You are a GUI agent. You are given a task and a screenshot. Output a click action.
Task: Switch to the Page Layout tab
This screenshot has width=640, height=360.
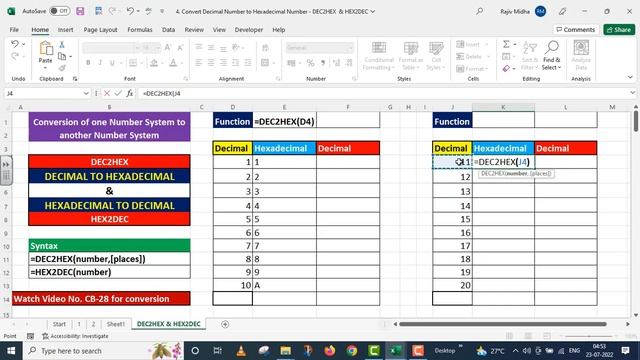100,30
